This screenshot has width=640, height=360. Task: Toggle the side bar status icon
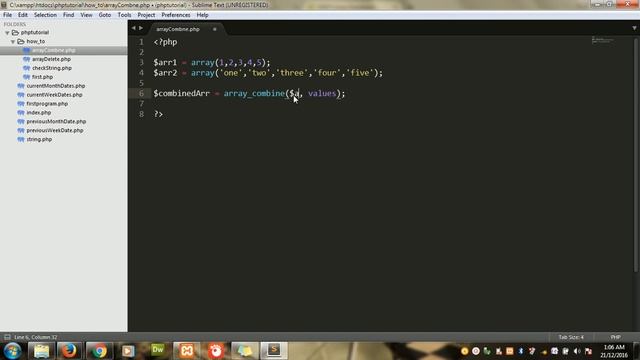pos(7,337)
